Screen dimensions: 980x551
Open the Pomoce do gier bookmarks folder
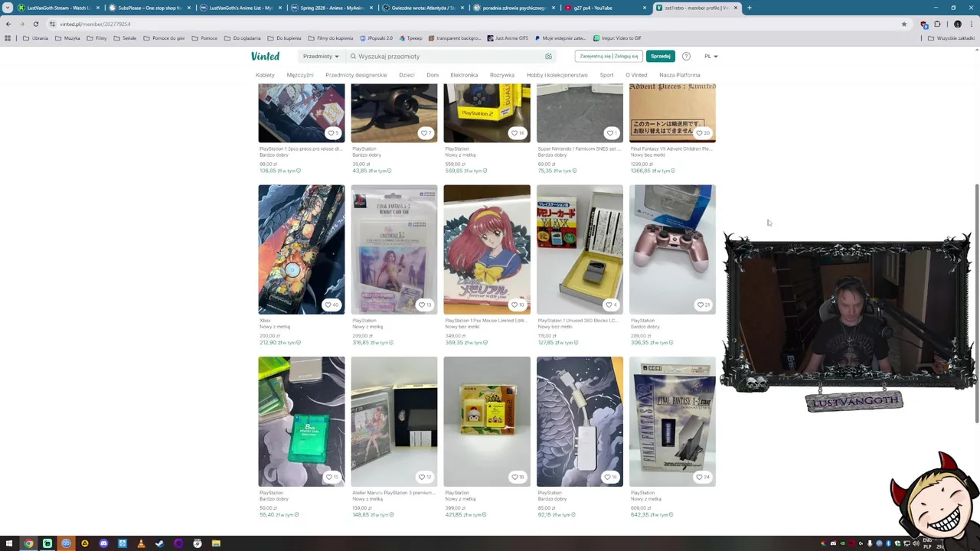point(164,38)
